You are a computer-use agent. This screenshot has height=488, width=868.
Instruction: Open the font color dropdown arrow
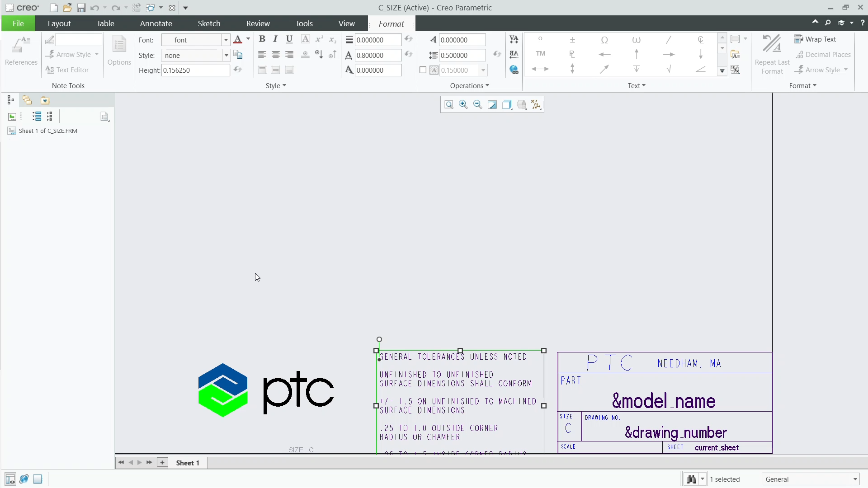[248, 39]
